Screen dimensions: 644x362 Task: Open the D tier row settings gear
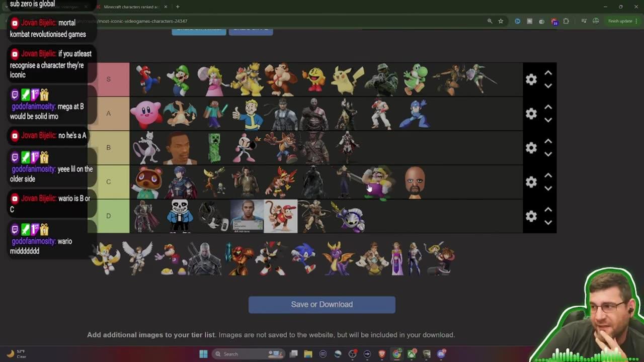[531, 216]
